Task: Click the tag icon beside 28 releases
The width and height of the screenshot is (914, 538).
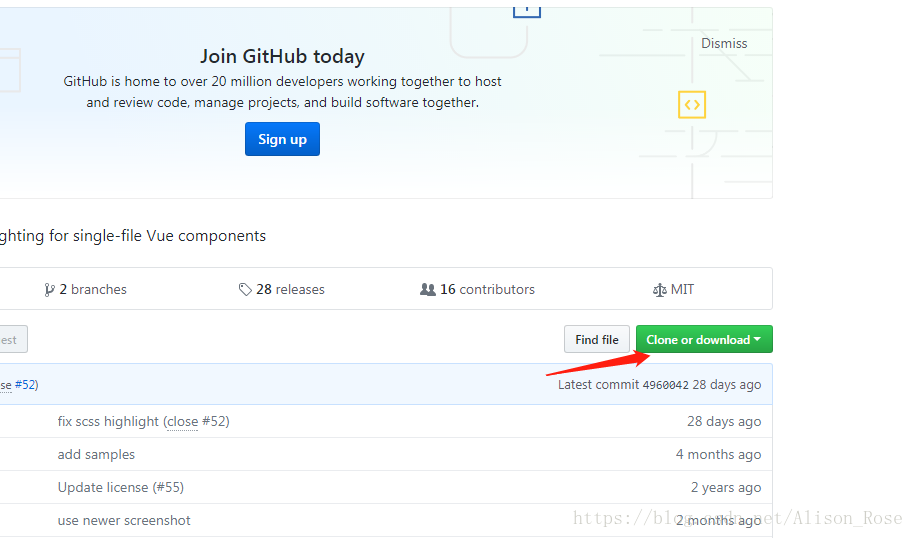Action: [245, 289]
